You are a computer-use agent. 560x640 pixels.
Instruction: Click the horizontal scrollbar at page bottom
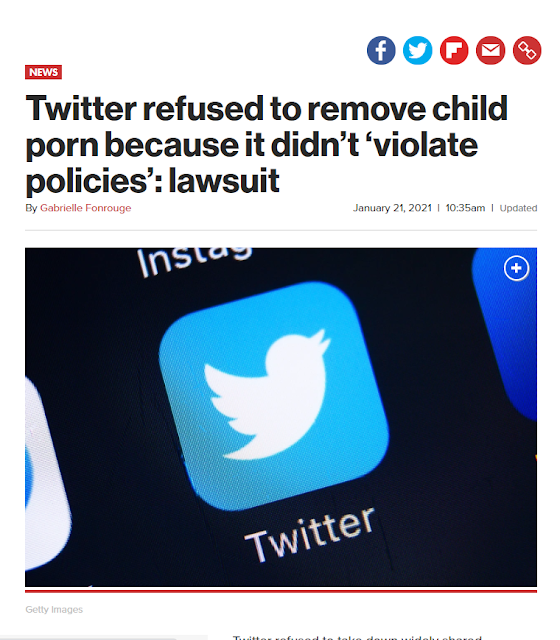[104, 638]
